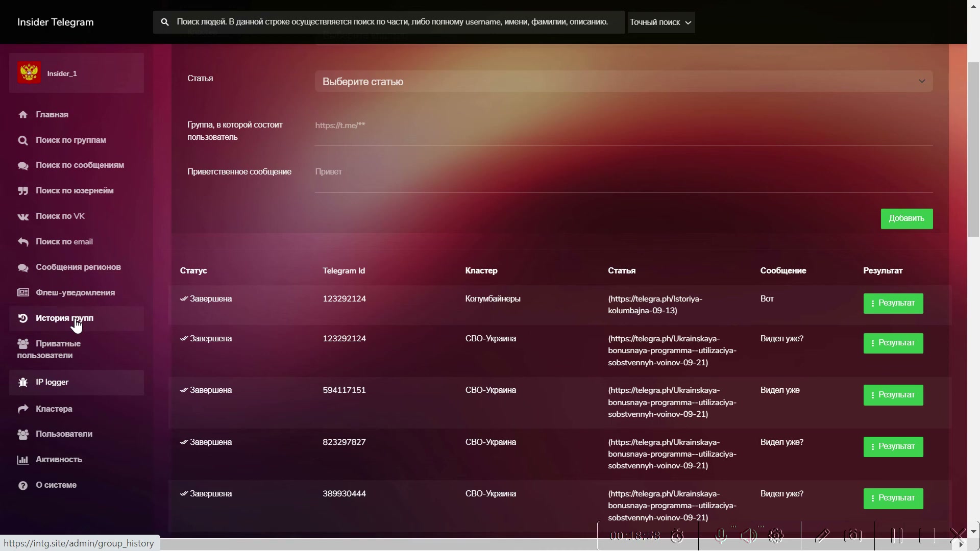Open the Выберите статью dropdown
The height and width of the screenshot is (551, 980).
[624, 82]
